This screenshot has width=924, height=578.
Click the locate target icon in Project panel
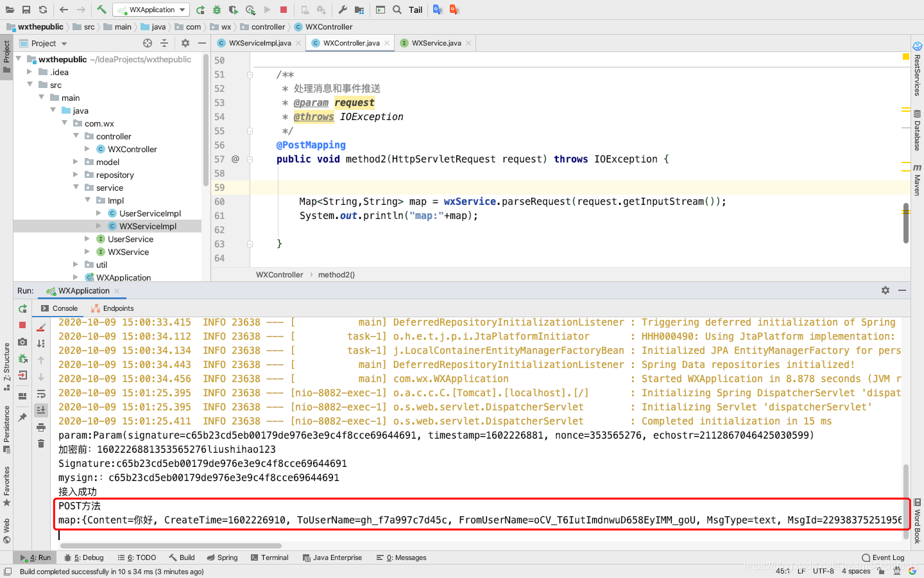(x=148, y=43)
